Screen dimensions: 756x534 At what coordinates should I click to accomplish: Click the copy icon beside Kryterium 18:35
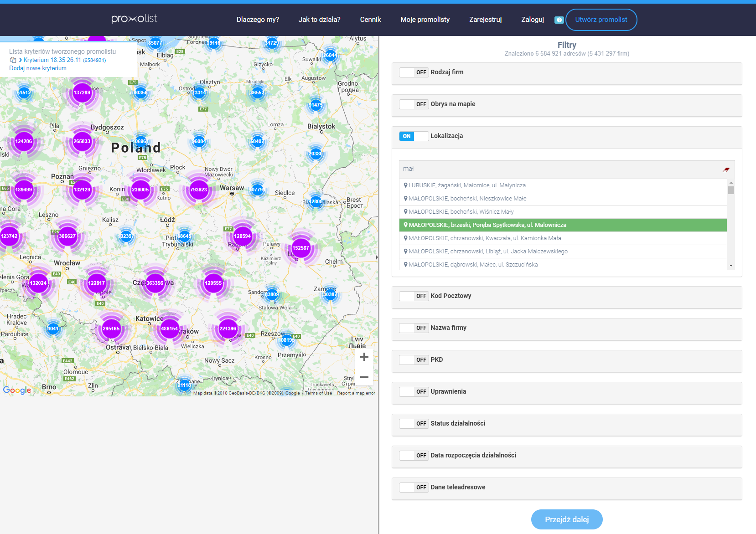click(x=13, y=60)
